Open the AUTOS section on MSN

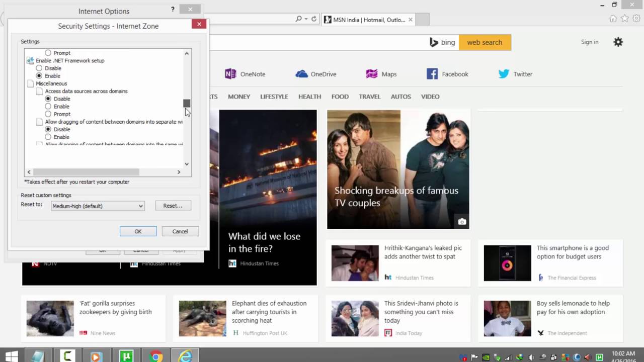(401, 97)
